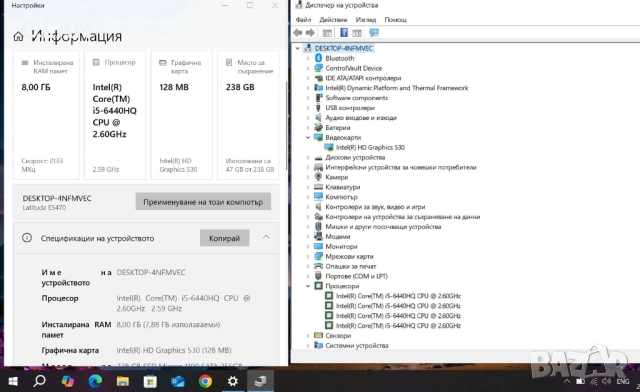Launch Google Chrome from taskbar
This screenshot has width=640, height=392.
coord(205,381)
